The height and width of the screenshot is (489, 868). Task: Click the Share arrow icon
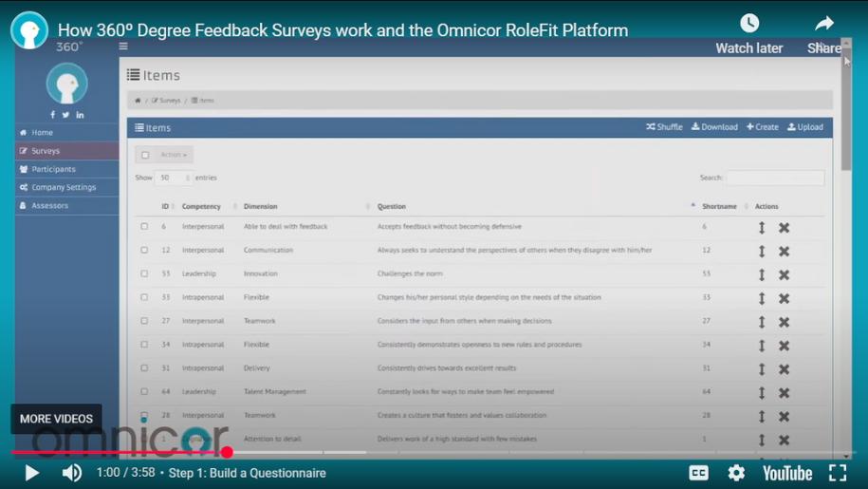tap(824, 24)
